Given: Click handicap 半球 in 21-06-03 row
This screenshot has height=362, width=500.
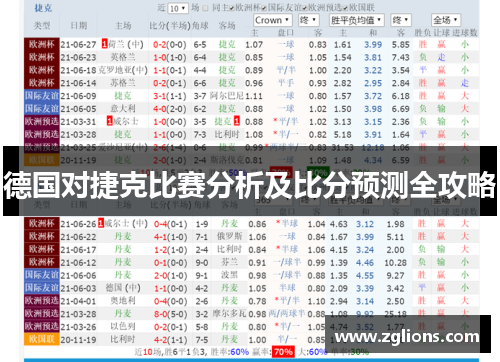Looking at the screenshot, I should [287, 288].
